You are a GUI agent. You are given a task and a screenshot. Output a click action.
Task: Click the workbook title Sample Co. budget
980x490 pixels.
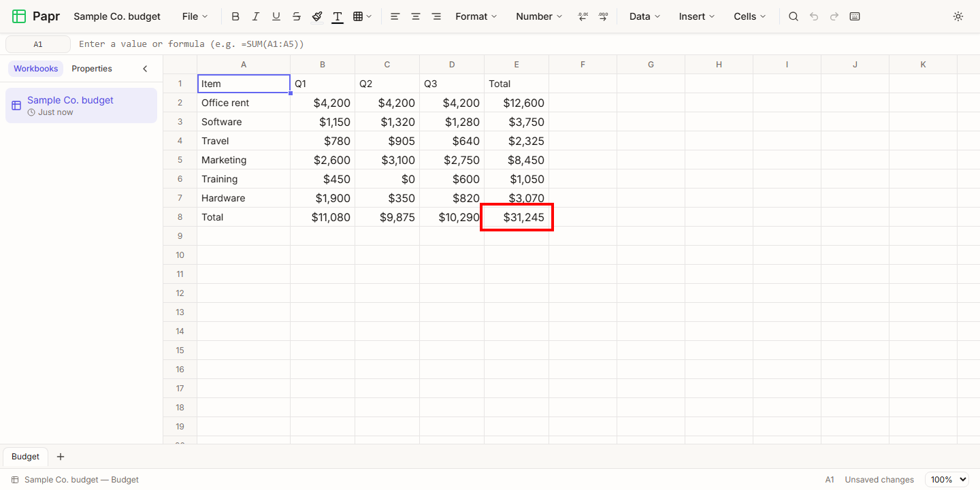(117, 16)
